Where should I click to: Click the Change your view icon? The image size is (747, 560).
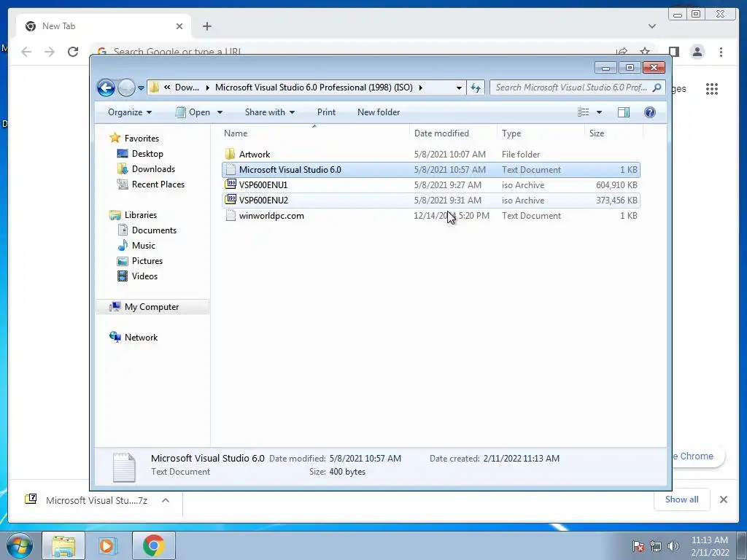(x=583, y=112)
